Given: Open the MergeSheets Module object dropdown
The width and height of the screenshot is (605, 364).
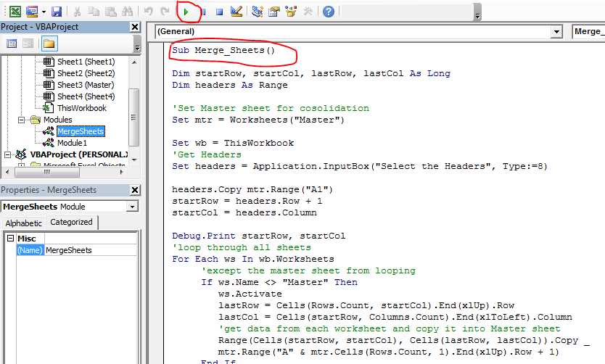Looking at the screenshot, I should 131,207.
